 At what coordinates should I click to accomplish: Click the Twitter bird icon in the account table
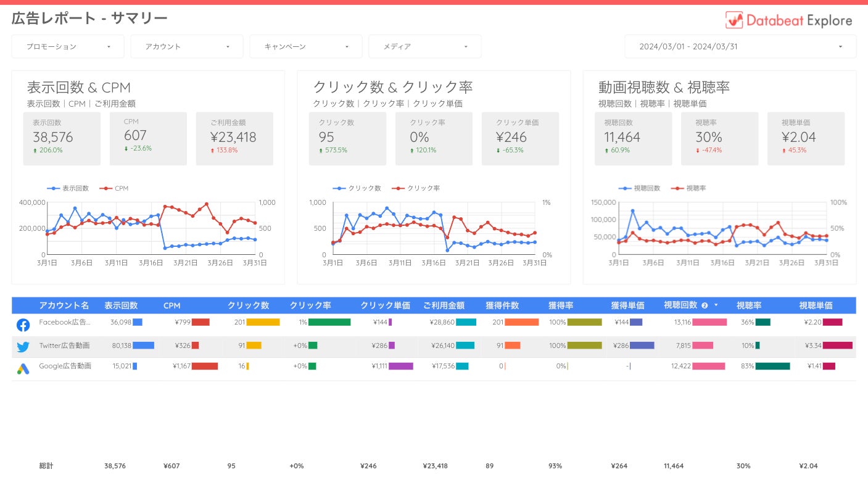click(23, 347)
